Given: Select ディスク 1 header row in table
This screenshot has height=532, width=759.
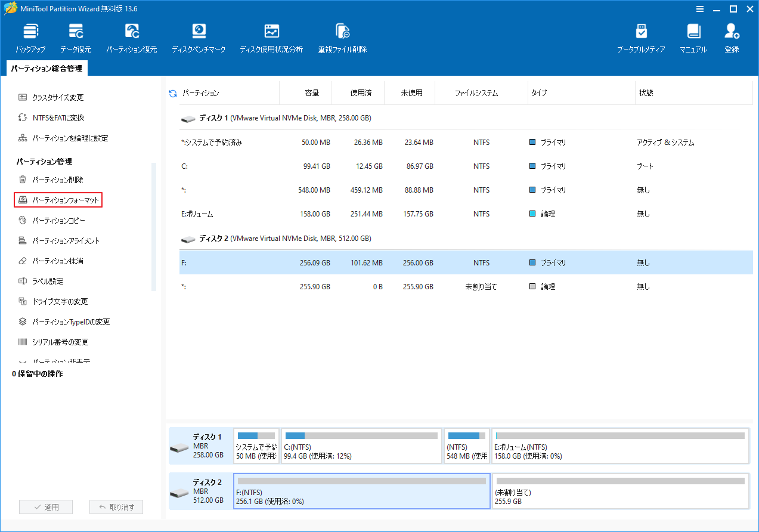Looking at the screenshot, I should [x=466, y=118].
